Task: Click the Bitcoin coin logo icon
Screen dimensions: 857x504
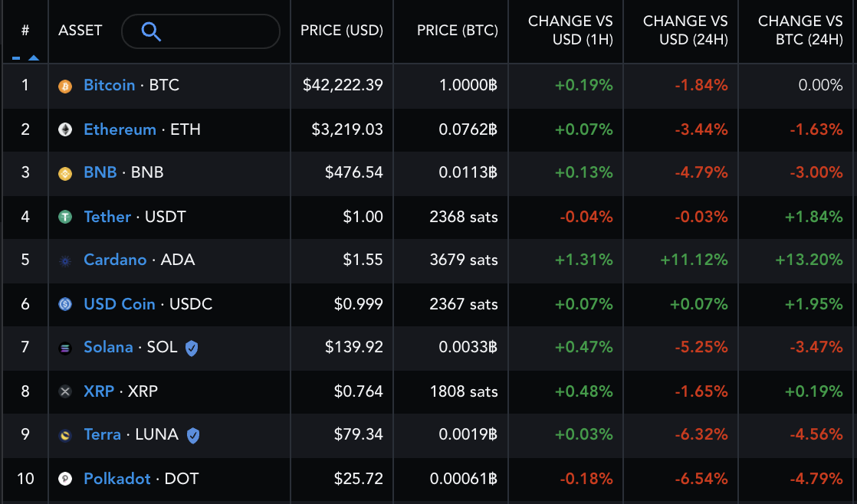Action: pos(65,86)
